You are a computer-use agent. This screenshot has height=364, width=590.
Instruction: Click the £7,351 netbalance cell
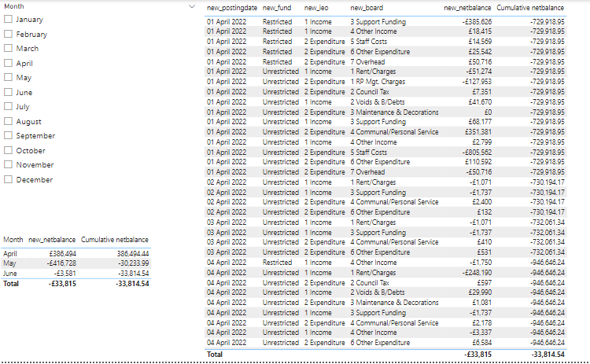click(x=481, y=92)
